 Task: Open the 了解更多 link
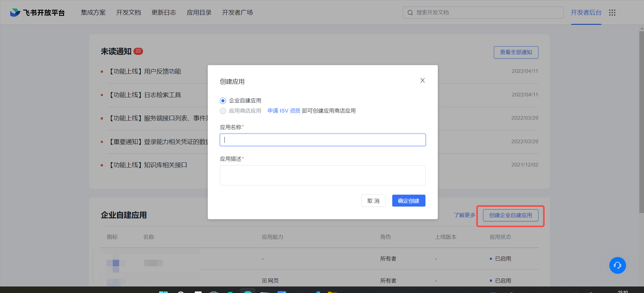464,215
